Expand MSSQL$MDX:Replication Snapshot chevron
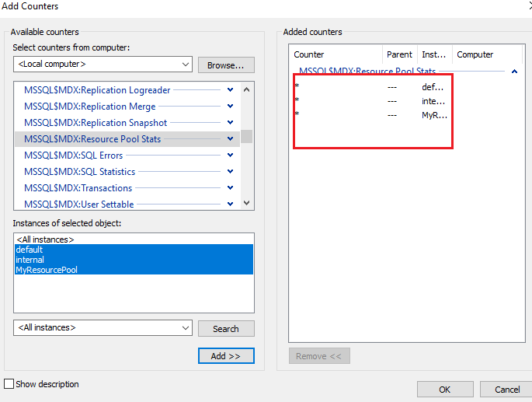Screen dimensions: 532x402 pyautogui.click(x=230, y=122)
